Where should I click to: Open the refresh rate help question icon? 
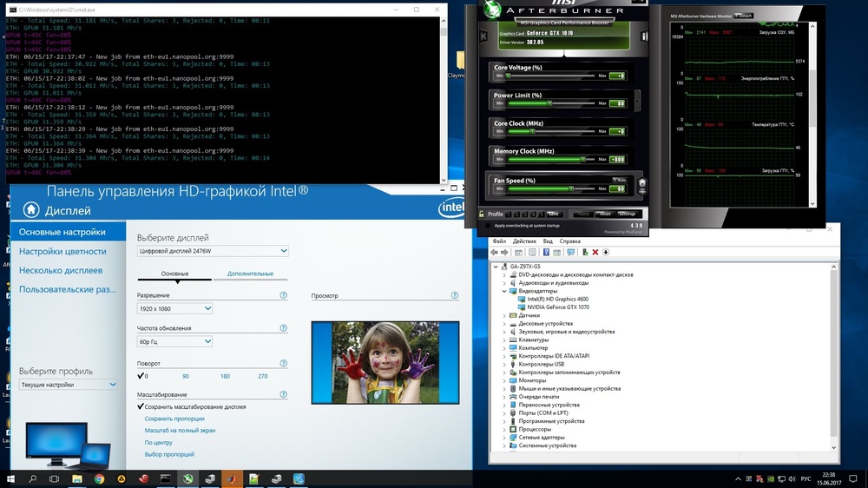coord(284,328)
